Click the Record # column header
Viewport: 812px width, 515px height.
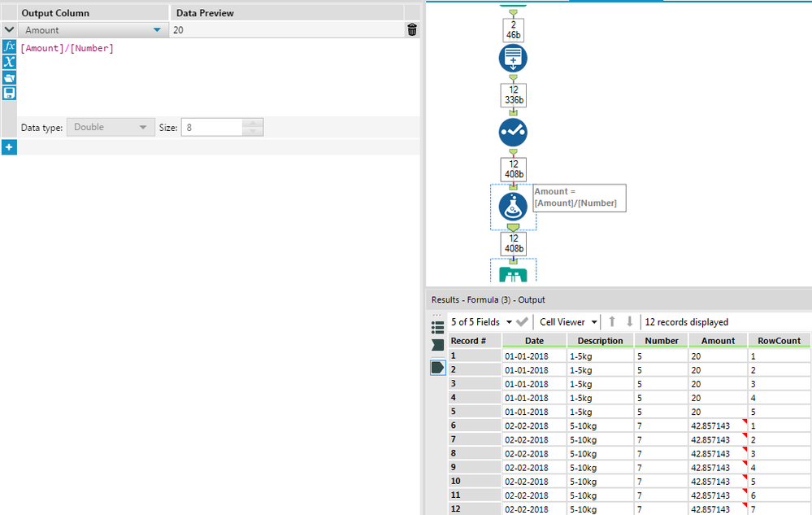tap(475, 340)
